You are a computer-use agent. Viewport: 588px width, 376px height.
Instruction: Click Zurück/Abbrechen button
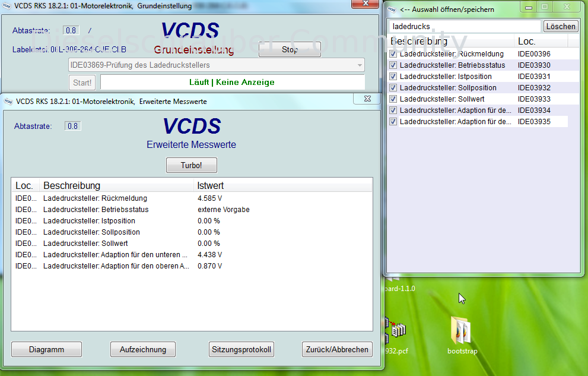click(x=337, y=349)
